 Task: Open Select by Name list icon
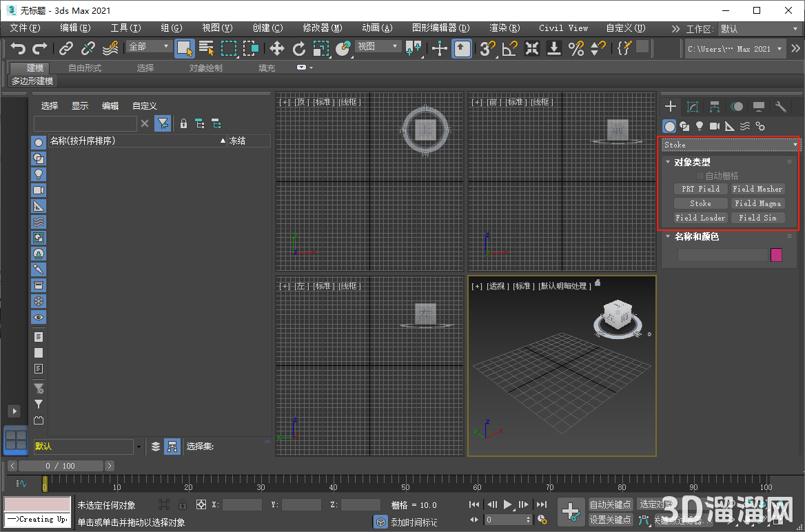pos(206,49)
